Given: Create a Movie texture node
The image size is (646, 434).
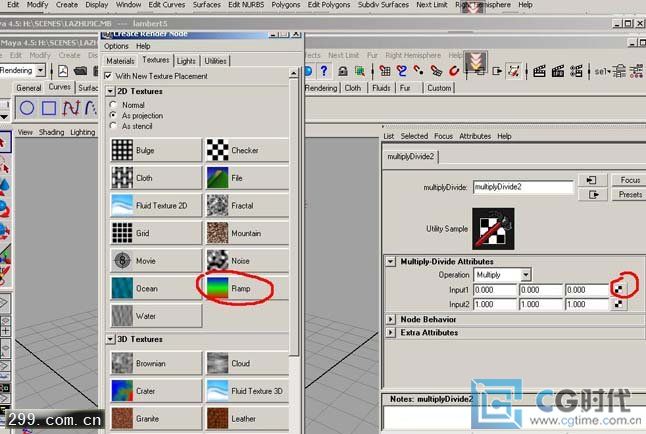Looking at the screenshot, I should (x=156, y=260).
